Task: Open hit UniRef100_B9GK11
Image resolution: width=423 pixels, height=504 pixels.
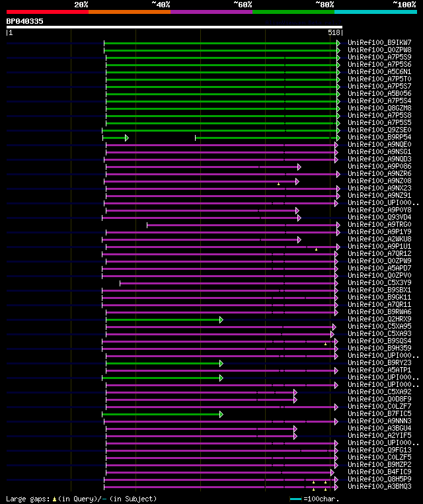Action: (x=379, y=298)
